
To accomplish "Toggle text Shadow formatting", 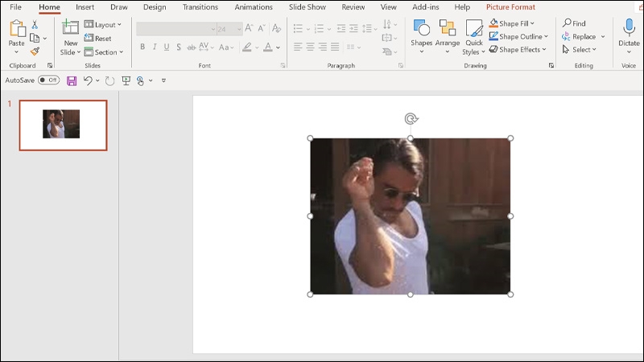I will point(179,47).
